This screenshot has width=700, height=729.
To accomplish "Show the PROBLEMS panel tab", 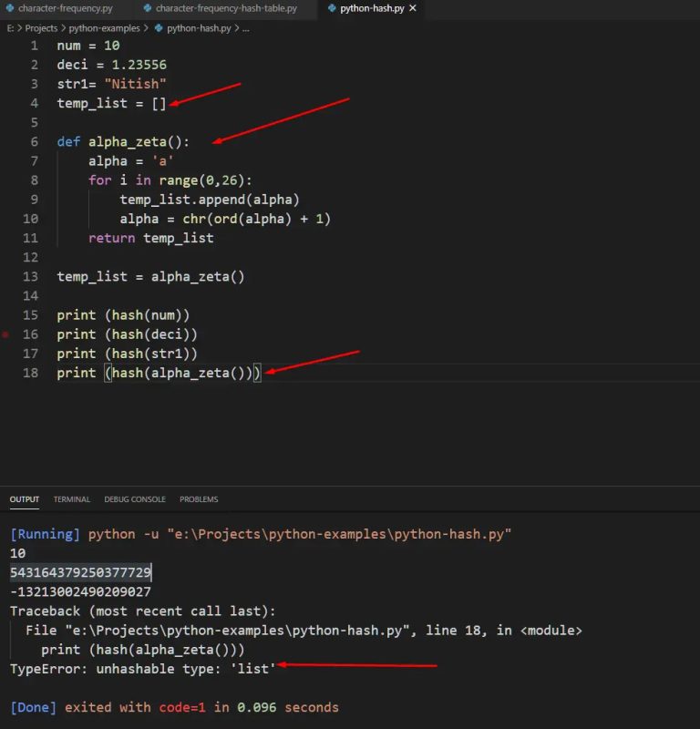I will tap(199, 499).
